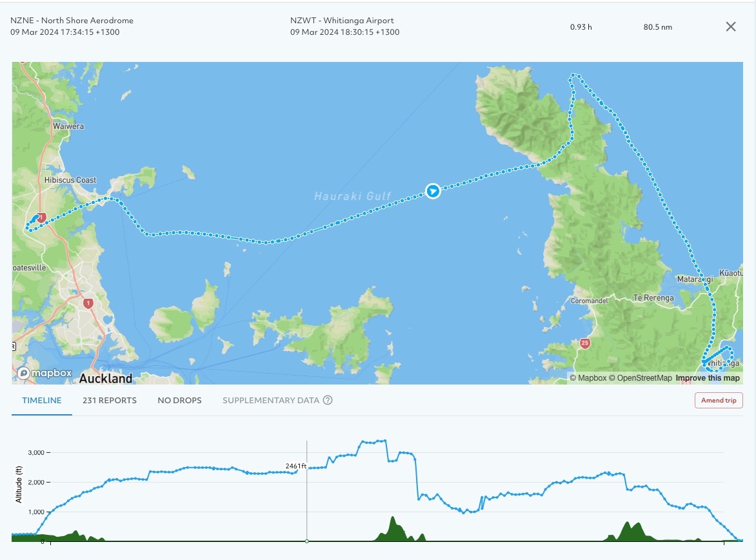This screenshot has width=756, height=560.
Task: Click the 80.5 nm distance value
Action: [x=657, y=27]
